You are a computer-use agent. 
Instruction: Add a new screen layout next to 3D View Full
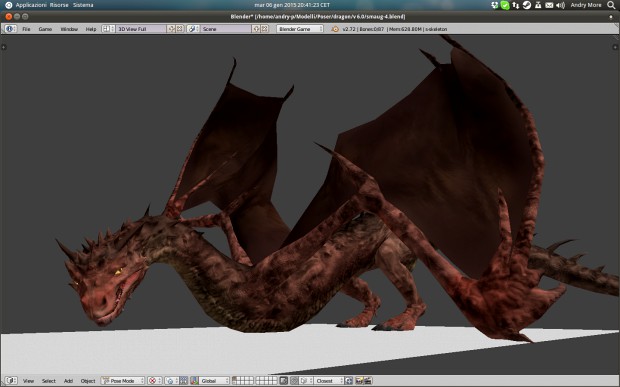click(171, 29)
